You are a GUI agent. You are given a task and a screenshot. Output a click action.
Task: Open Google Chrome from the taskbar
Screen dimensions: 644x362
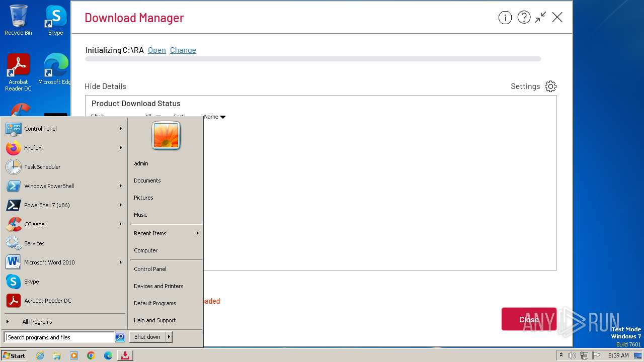click(x=91, y=355)
